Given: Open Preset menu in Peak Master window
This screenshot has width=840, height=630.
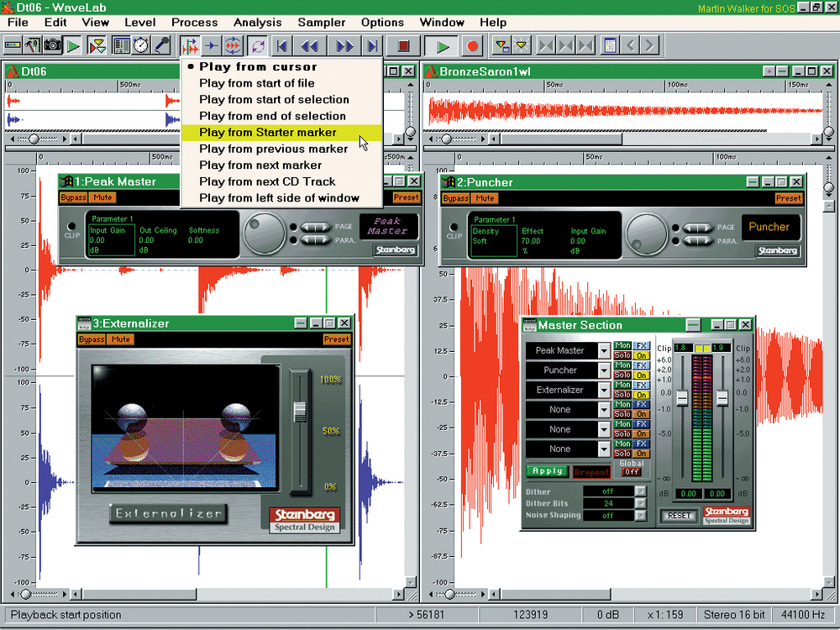Looking at the screenshot, I should 406,197.
